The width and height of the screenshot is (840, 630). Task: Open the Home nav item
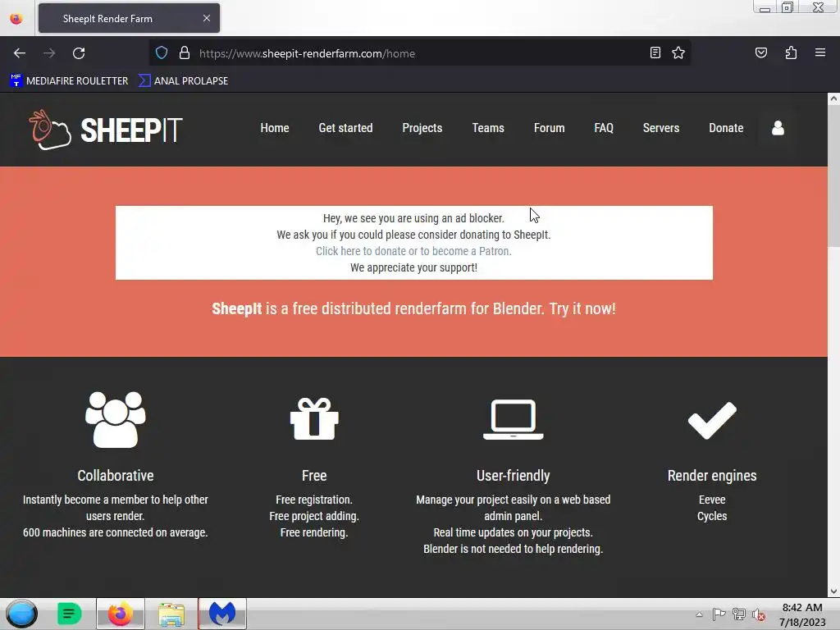coord(275,128)
